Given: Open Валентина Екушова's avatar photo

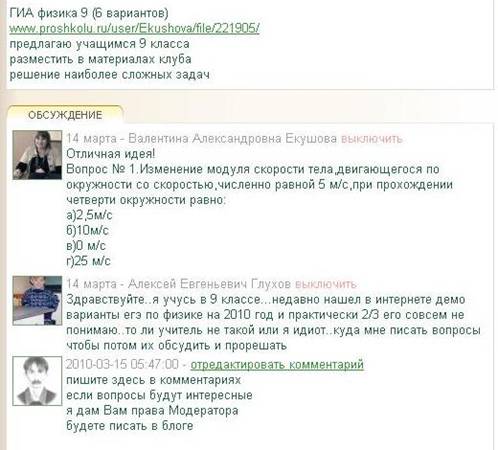Looking at the screenshot, I should click(37, 155).
